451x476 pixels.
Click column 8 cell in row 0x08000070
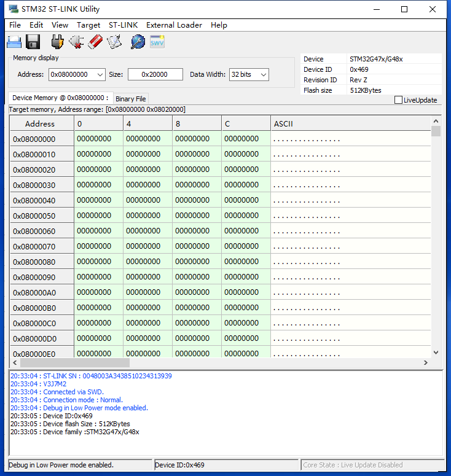click(197, 246)
